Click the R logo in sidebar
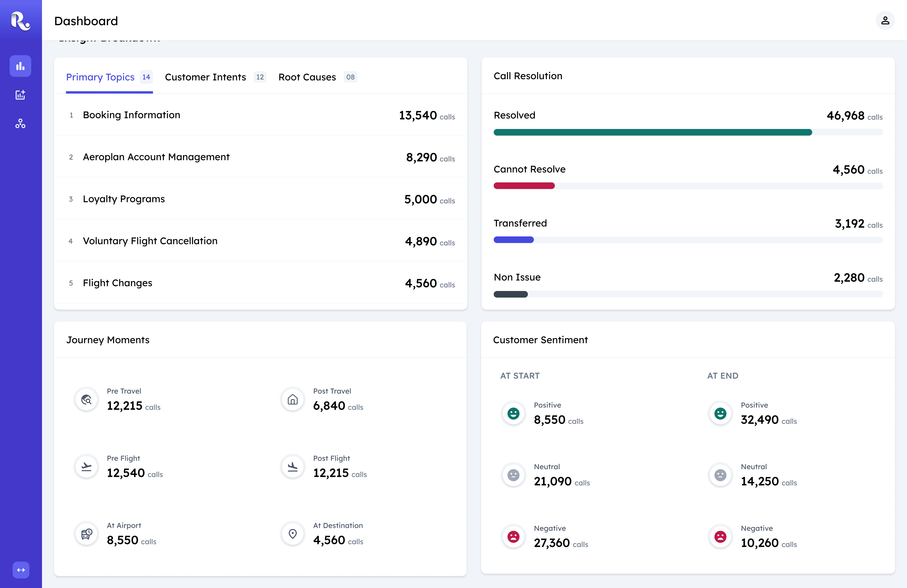 pos(21,21)
